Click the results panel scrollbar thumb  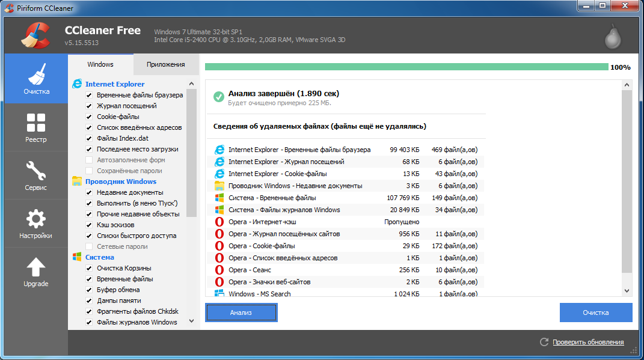627,182
